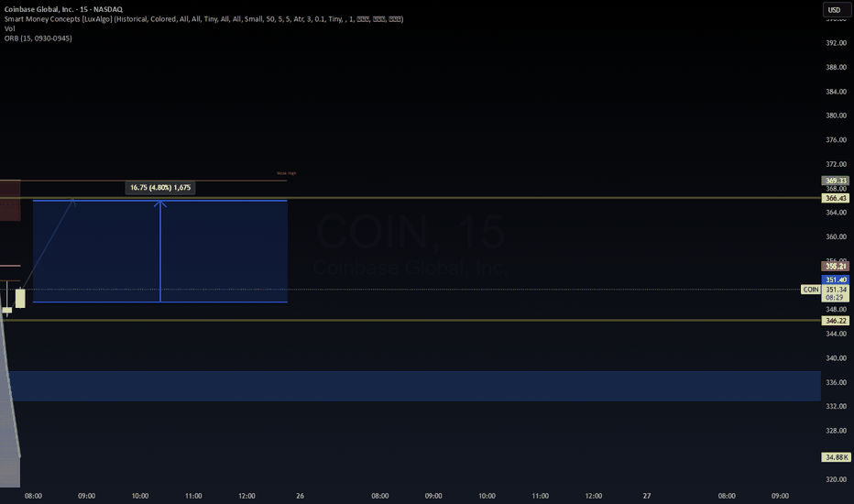Click the 16.75 (4.80%) measurement tooltip
This screenshot has width=854, height=504.
click(160, 188)
